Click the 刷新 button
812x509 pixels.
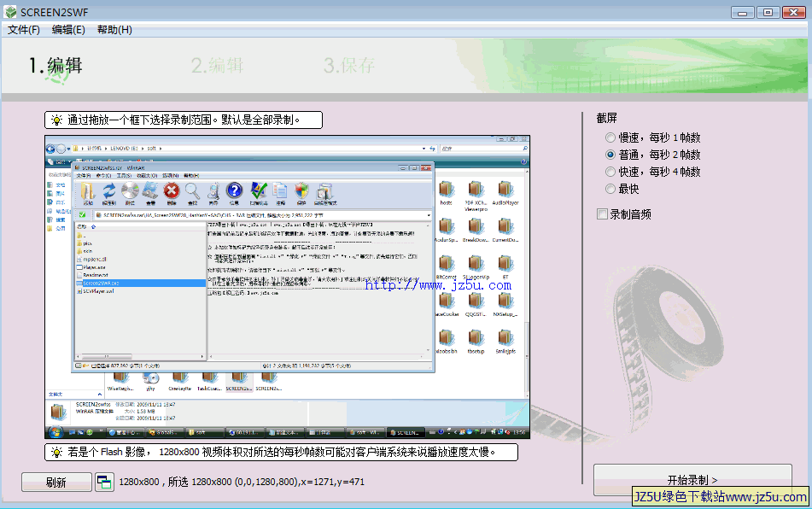click(56, 482)
